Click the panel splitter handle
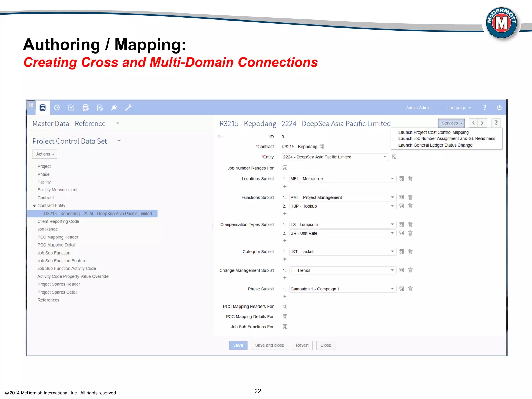Viewport: 532px width, 399px height. click(214, 226)
